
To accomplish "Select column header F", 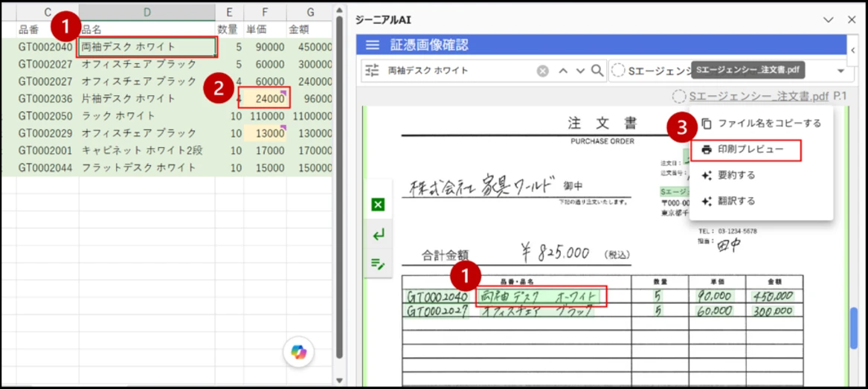I will pyautogui.click(x=266, y=12).
